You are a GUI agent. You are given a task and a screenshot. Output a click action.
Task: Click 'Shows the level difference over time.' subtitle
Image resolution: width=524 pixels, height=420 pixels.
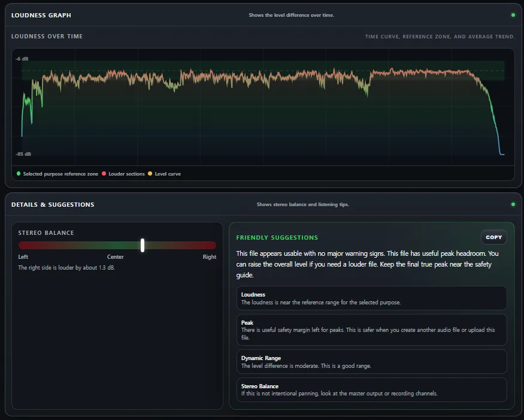pos(292,15)
